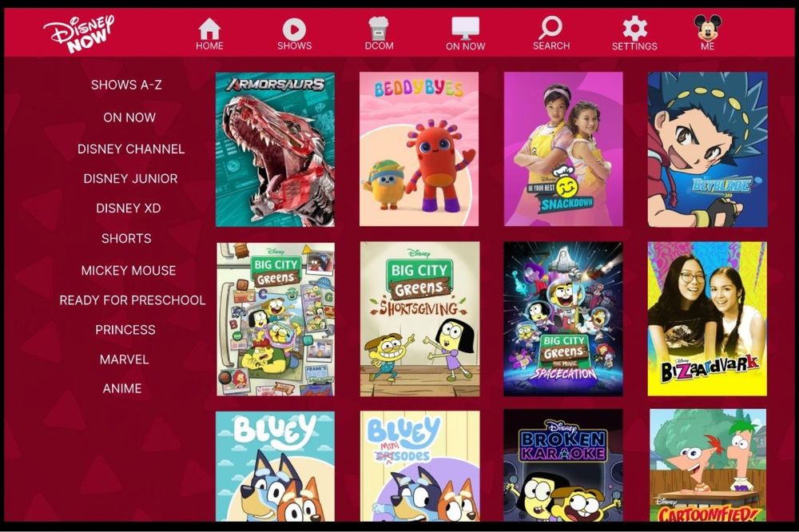Open Big City Greens Shortsgiving poster
Image resolution: width=799 pixels, height=532 pixels.
tap(419, 319)
